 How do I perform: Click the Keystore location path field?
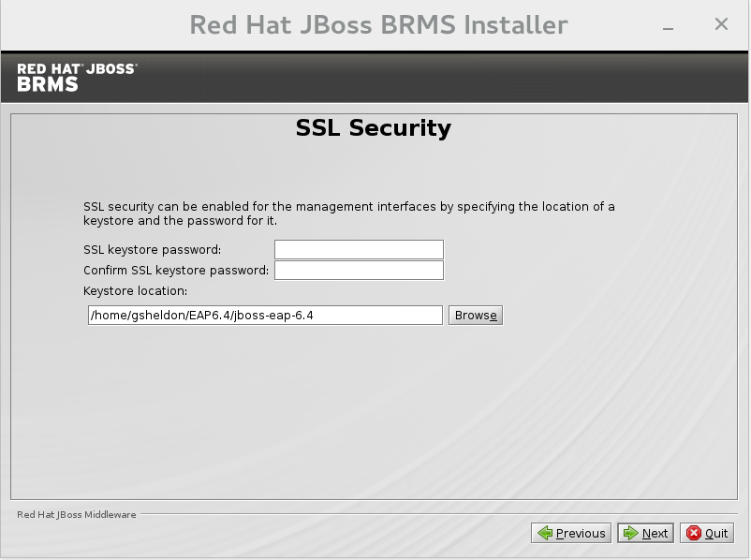point(265,316)
